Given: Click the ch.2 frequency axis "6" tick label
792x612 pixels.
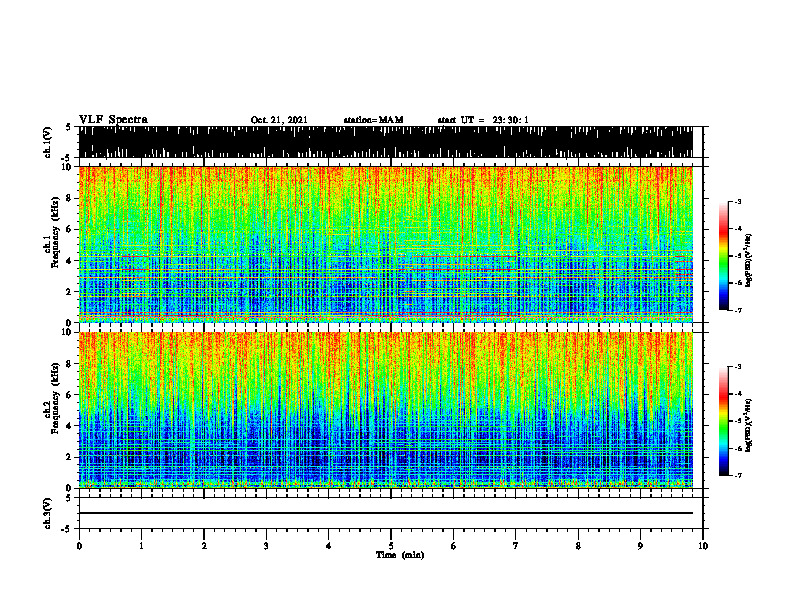Looking at the screenshot, I should 70,394.
